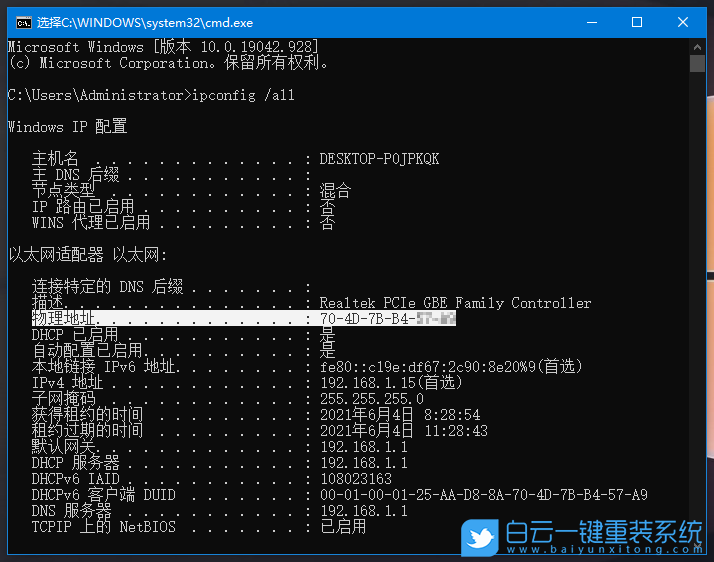
Task: Click the subnet mask 255.255.255.0
Action: tap(372, 399)
